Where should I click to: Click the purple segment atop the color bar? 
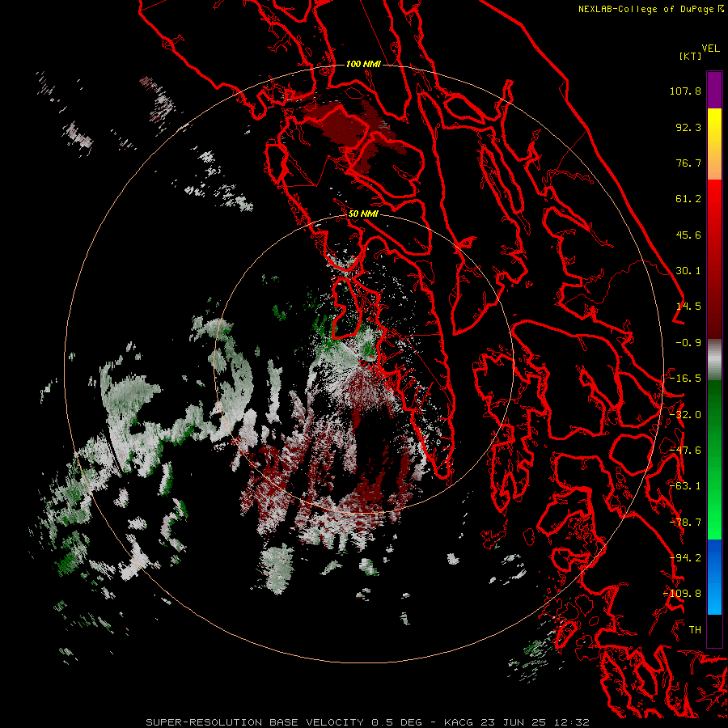[714, 90]
